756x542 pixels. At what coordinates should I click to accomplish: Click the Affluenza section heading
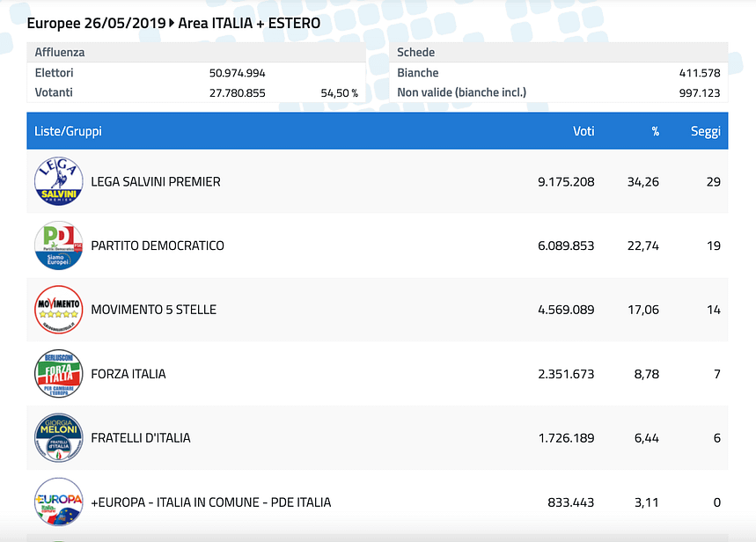coord(60,53)
